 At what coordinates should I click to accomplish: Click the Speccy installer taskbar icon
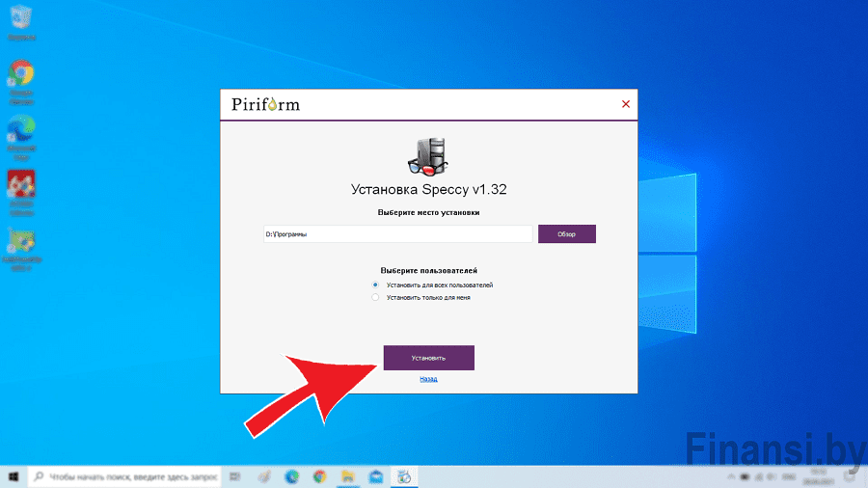coord(404,476)
